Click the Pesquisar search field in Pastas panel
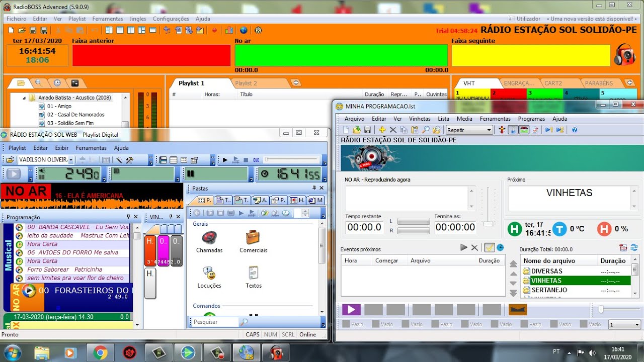644x362 pixels. click(215, 322)
